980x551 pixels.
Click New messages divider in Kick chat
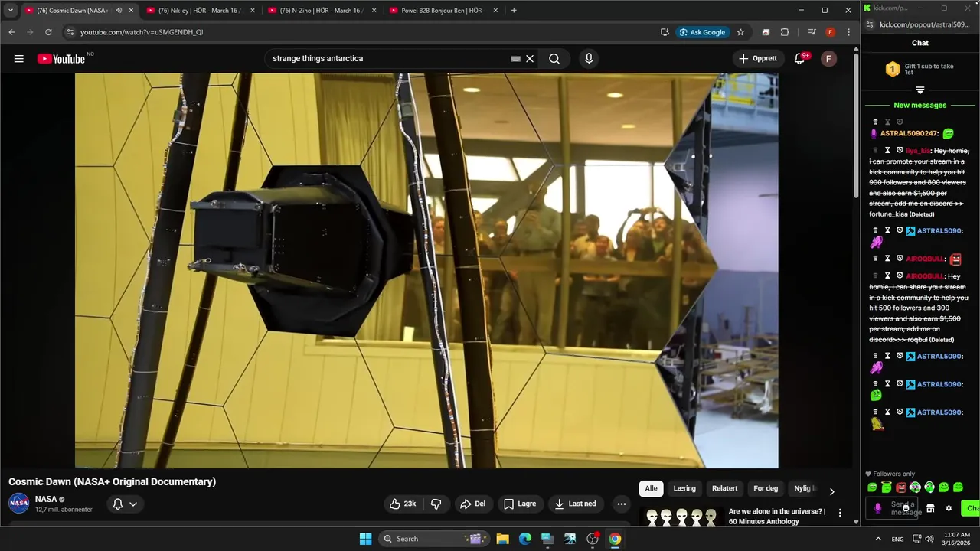click(x=920, y=105)
